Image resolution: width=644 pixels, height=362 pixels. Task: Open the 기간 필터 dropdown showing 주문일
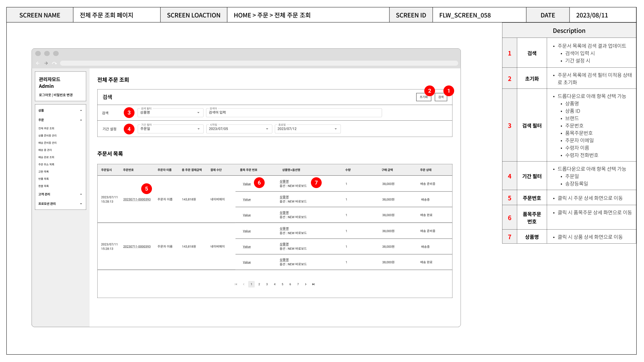coord(170,129)
